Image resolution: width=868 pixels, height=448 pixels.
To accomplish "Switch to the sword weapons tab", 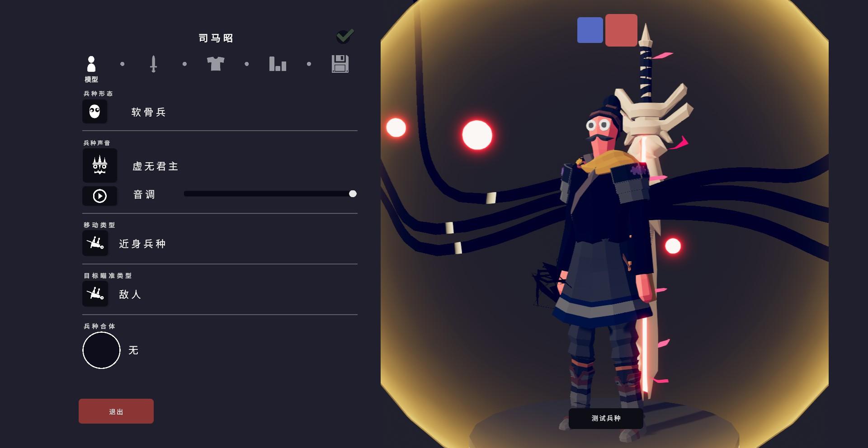I will 153,64.
